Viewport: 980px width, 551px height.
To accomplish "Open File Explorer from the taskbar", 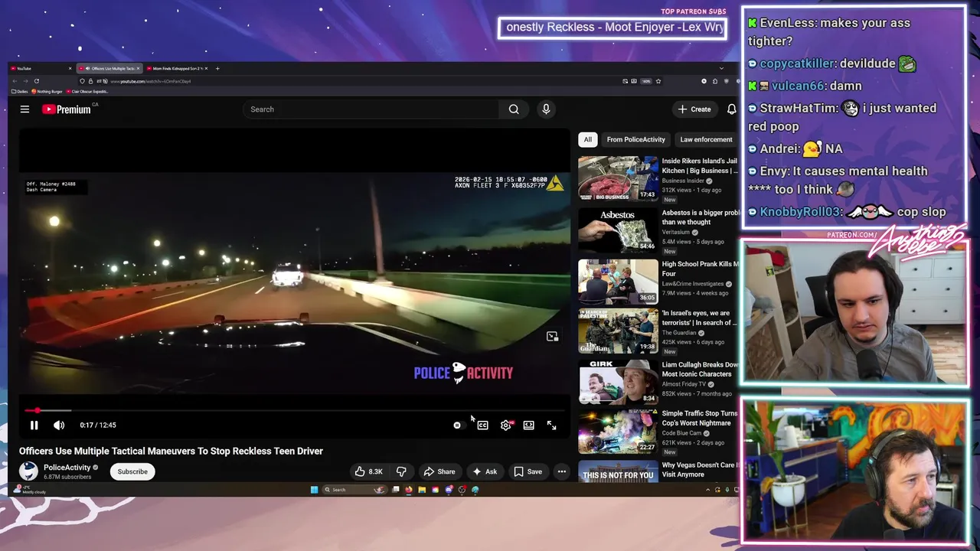I will tap(422, 490).
